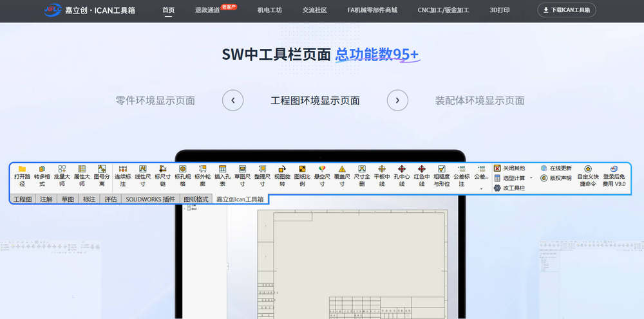
Task: Click the 尺寸全删 icon
Action: [362, 169]
